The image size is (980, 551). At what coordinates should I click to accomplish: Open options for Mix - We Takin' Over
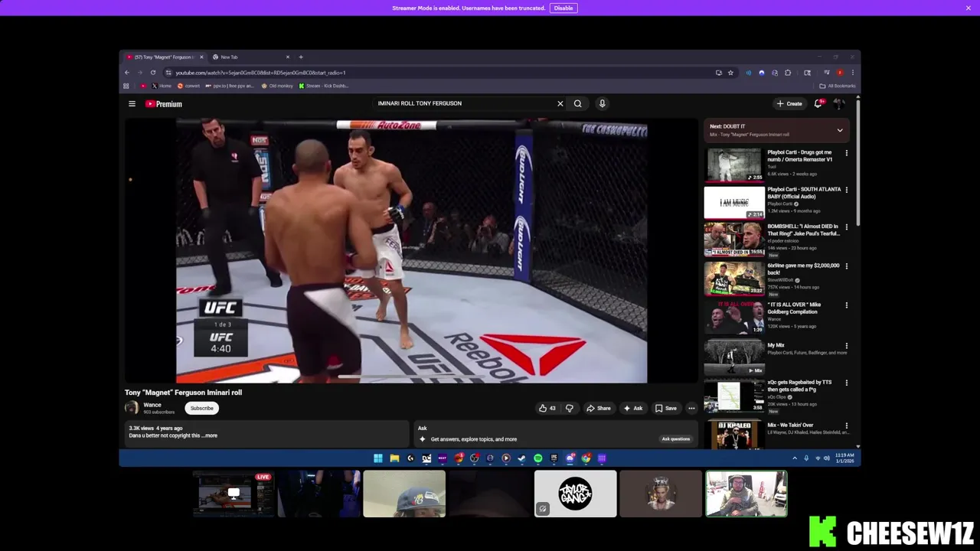[846, 425]
